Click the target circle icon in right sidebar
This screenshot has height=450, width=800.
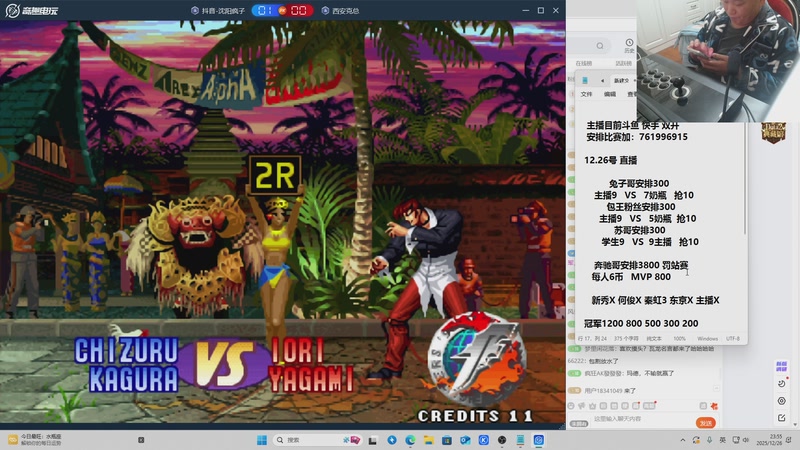pos(782,401)
